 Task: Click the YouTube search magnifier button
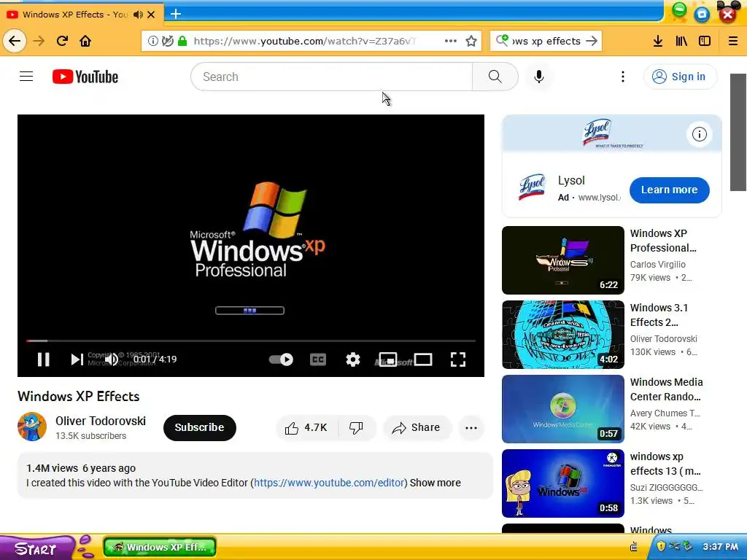(x=495, y=77)
